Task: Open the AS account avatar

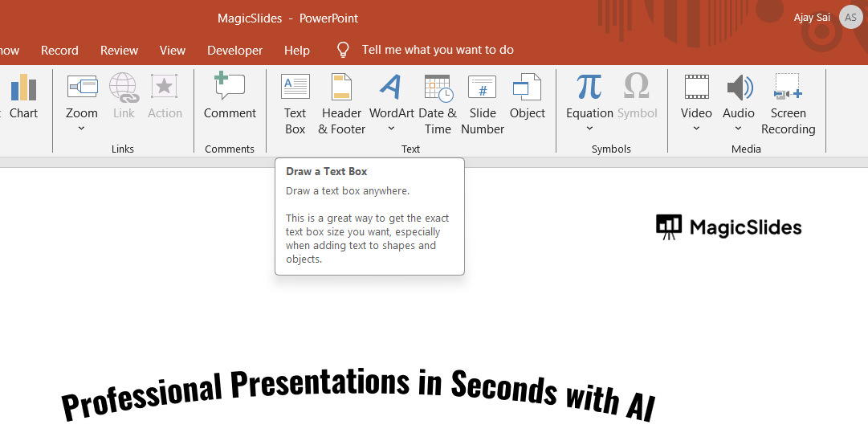Action: (x=851, y=17)
